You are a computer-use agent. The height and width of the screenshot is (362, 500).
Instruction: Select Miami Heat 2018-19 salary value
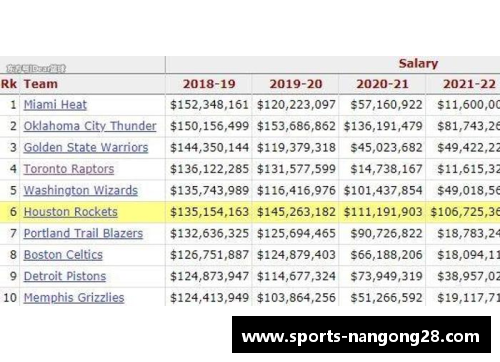click(x=209, y=105)
